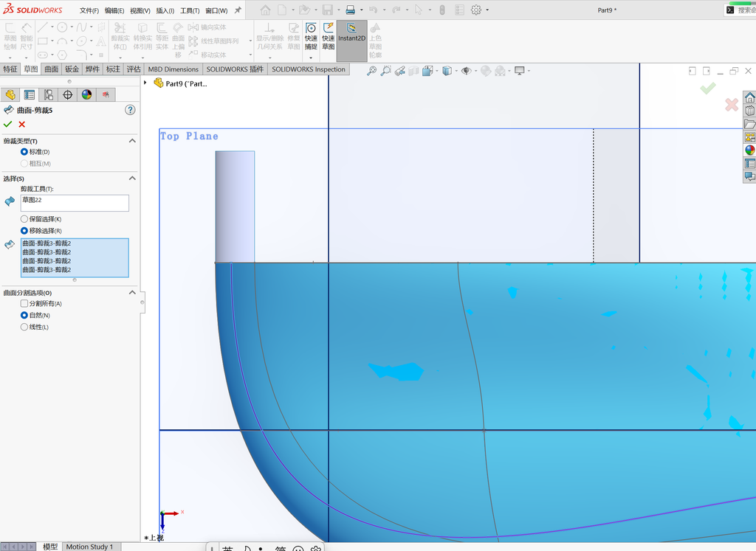Accept with the viewport confirmation corner check mark
Screen dimensions: 756x551
[x=708, y=88]
